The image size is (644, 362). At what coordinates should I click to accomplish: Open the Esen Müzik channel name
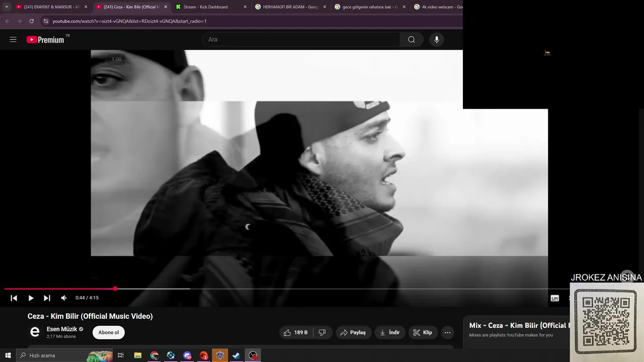pyautogui.click(x=62, y=329)
